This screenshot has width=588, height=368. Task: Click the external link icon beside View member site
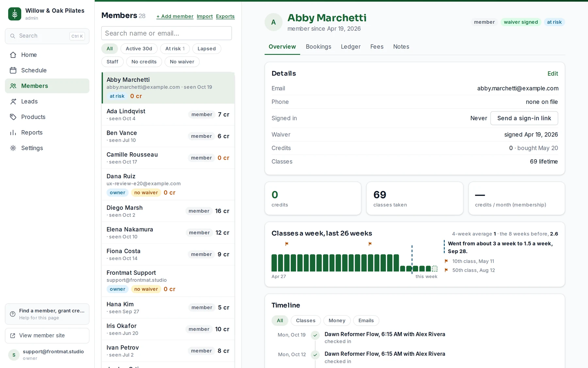click(x=13, y=336)
